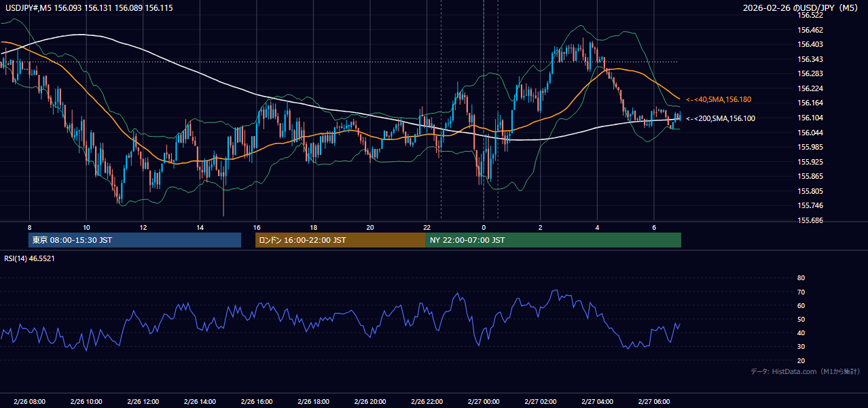The image size is (868, 408).
Task: Click the RSI 70 level label
Action: 801,292
